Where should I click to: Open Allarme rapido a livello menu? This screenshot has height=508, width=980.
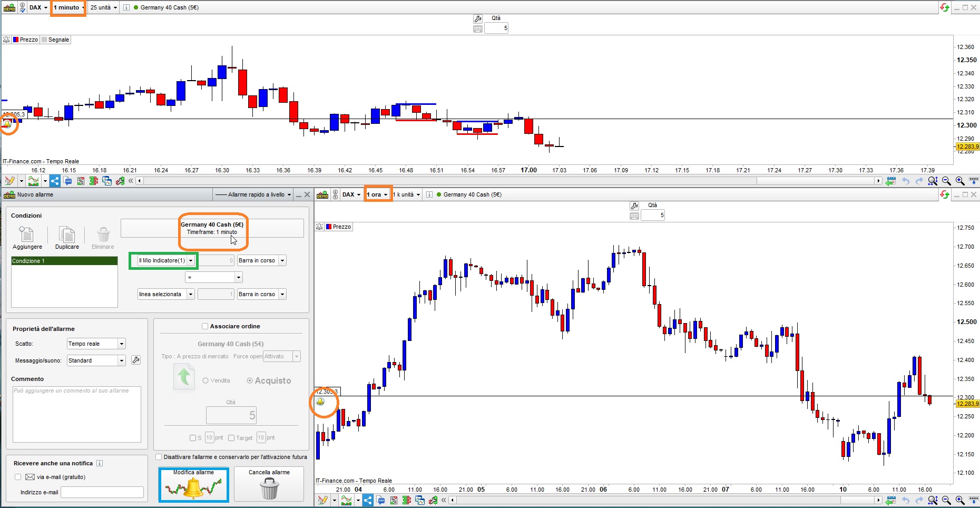click(253, 194)
